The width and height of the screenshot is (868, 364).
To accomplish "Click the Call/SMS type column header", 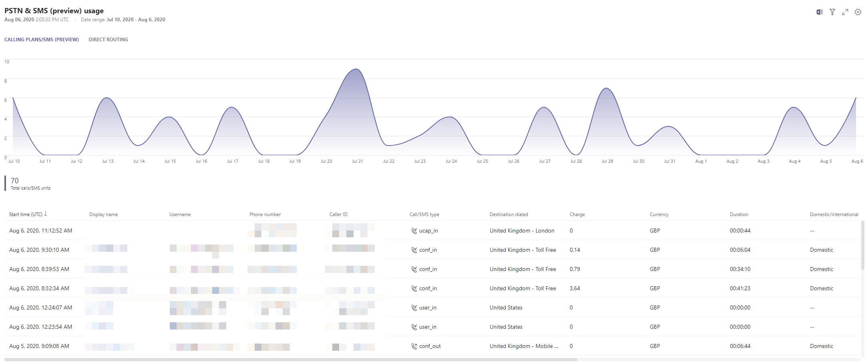I will 424,214.
